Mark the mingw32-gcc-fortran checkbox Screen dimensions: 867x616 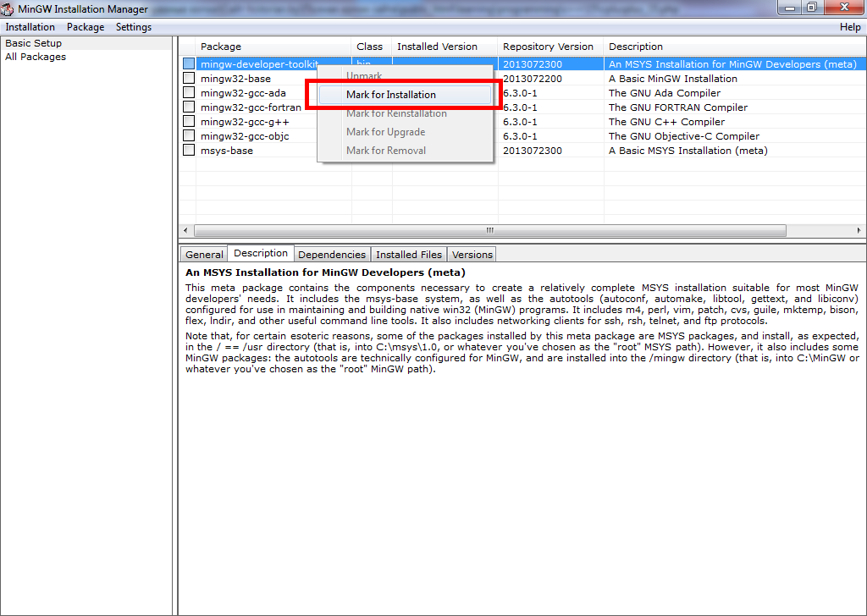[x=188, y=107]
